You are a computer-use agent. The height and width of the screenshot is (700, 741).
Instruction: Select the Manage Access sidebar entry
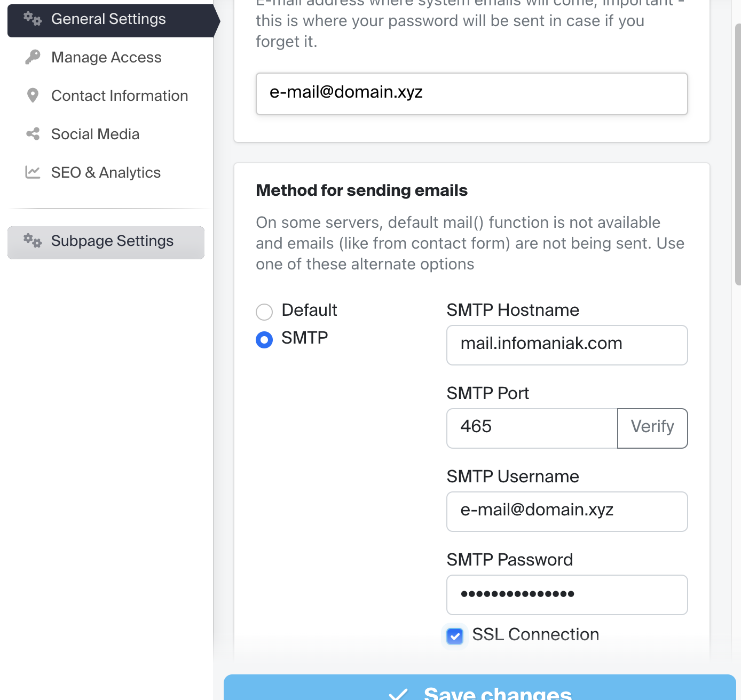point(106,57)
